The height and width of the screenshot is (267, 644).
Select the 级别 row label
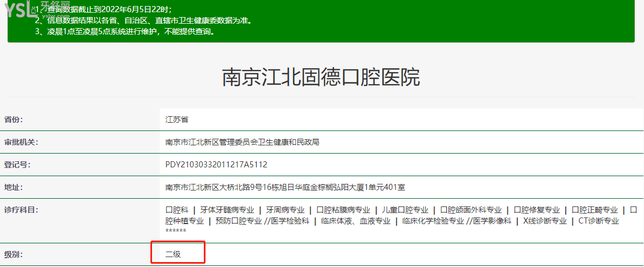pos(14,254)
